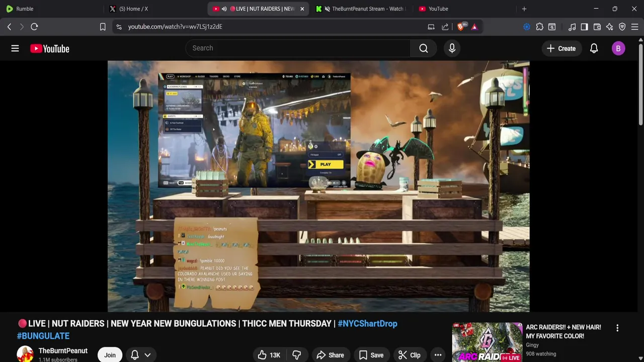Click the channel notification bell
This screenshot has width=644, height=362.
135,355
